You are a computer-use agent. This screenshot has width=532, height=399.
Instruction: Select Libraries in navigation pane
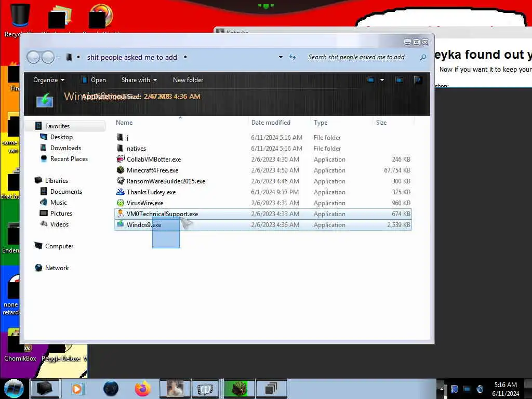tap(56, 180)
